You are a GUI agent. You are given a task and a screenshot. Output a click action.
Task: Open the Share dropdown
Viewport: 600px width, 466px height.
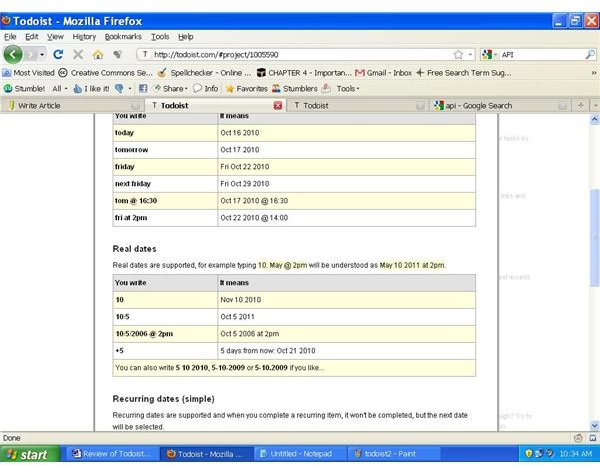tap(170, 89)
